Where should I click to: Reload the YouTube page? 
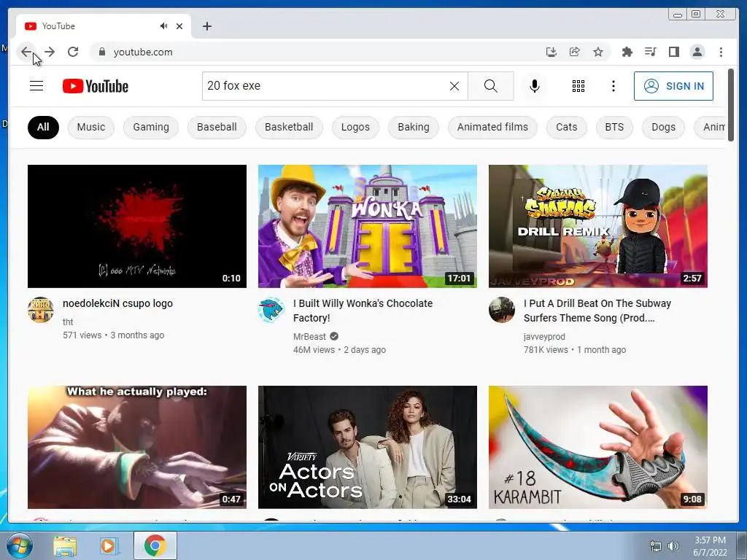click(73, 52)
